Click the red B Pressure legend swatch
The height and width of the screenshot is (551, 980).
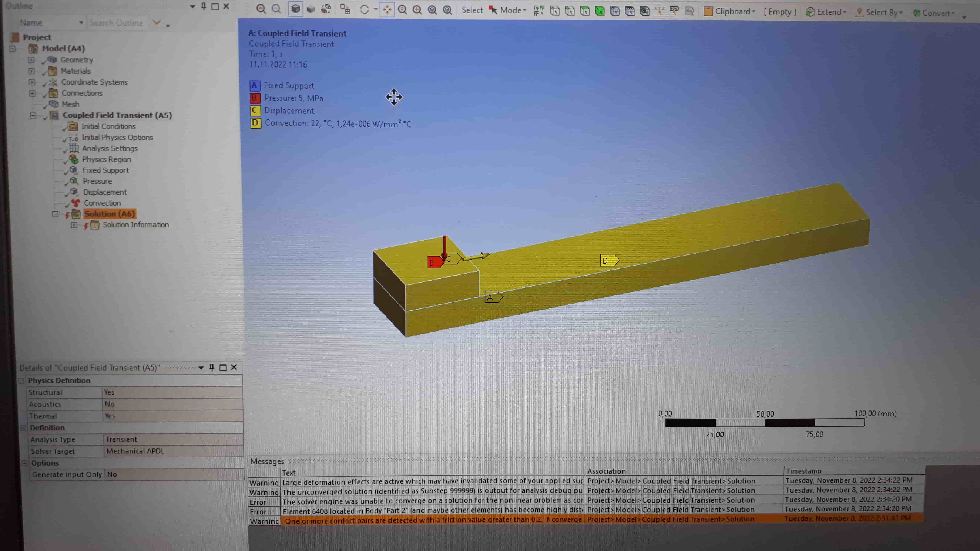(x=255, y=98)
